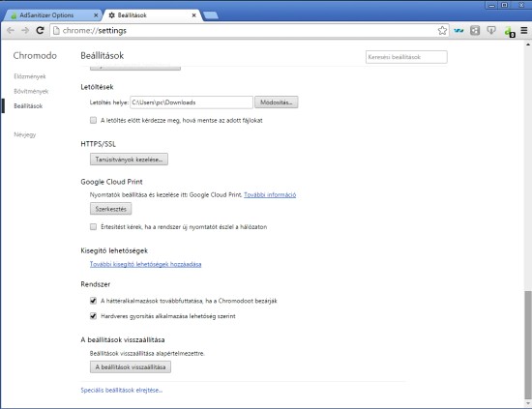The width and height of the screenshot is (532, 409).
Task: Open Névjegy in the sidebar
Action: coord(25,134)
